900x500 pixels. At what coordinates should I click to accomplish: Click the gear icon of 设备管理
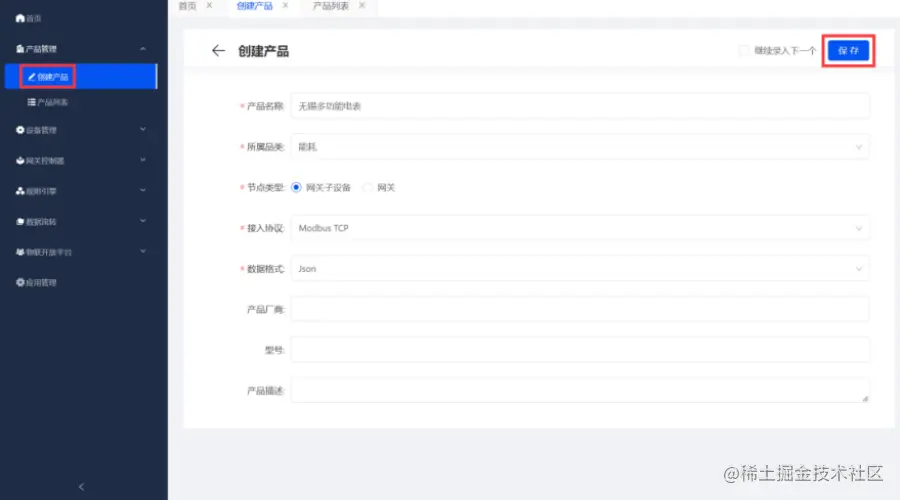pos(20,130)
